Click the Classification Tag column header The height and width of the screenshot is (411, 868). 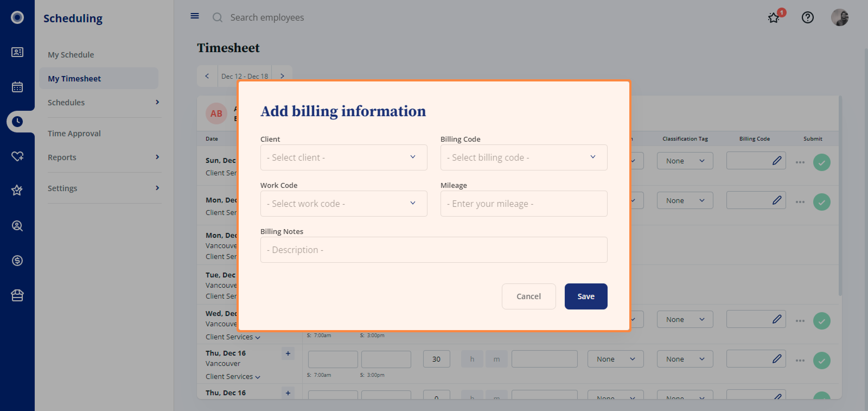point(685,138)
